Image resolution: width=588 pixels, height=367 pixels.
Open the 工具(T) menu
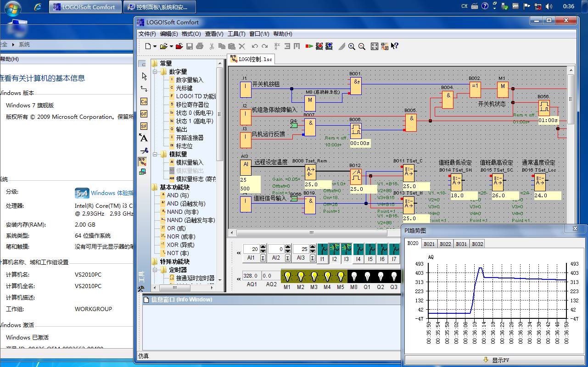tap(236, 34)
